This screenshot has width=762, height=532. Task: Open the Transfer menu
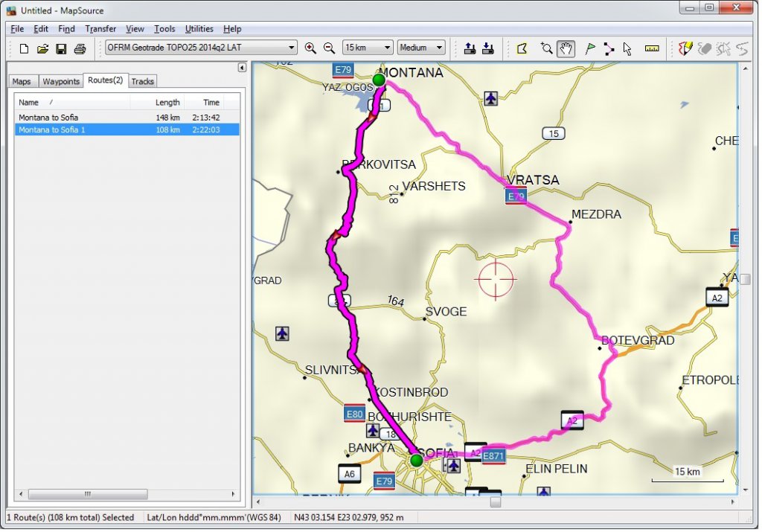100,29
